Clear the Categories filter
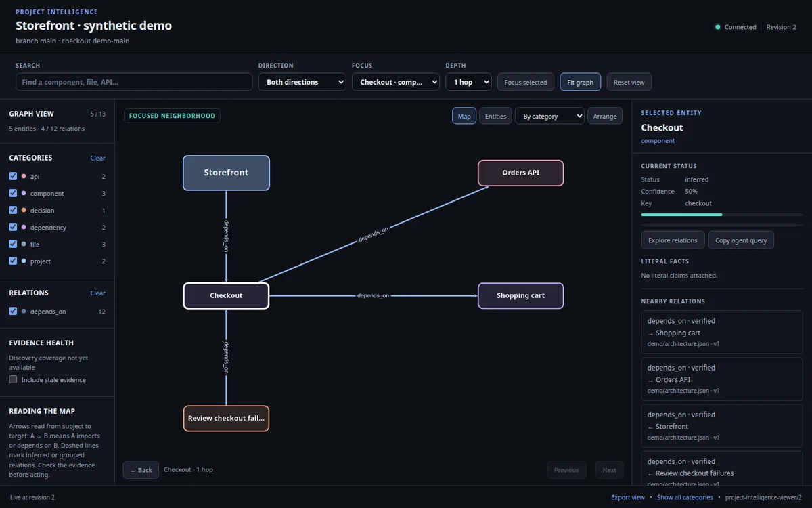The height and width of the screenshot is (508, 812). (98, 158)
